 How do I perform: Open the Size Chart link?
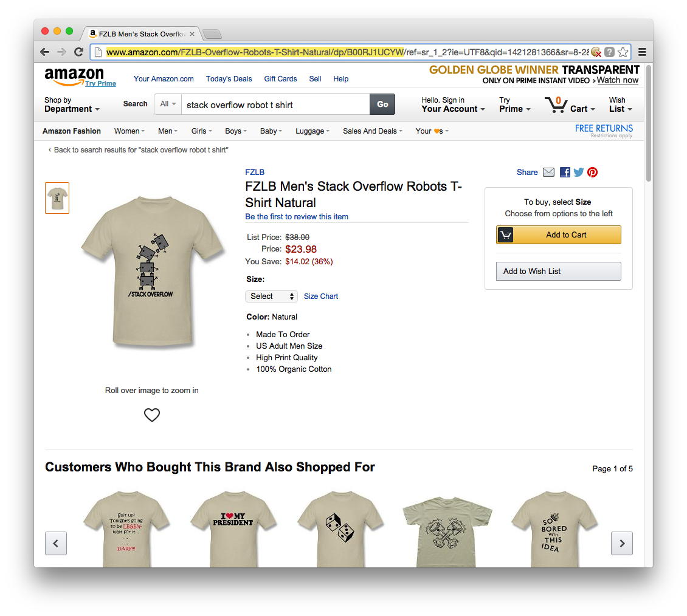[321, 296]
